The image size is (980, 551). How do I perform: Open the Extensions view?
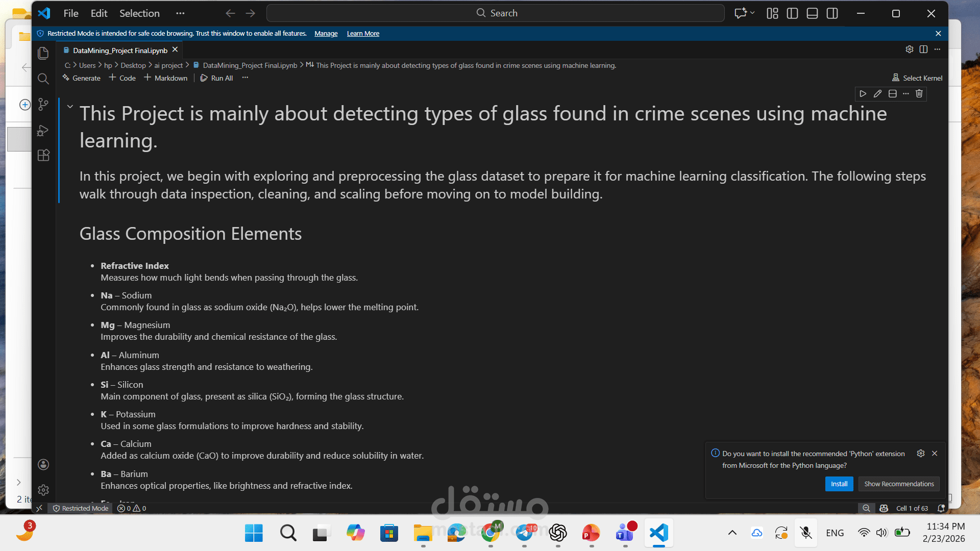pyautogui.click(x=43, y=155)
